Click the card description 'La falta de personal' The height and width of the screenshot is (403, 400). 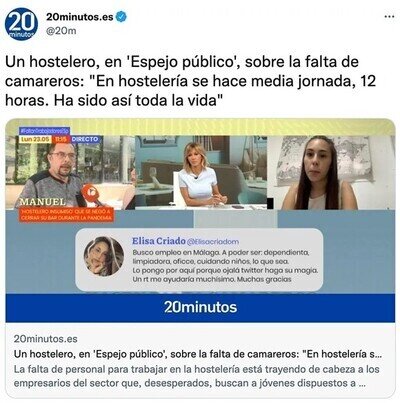point(197,376)
